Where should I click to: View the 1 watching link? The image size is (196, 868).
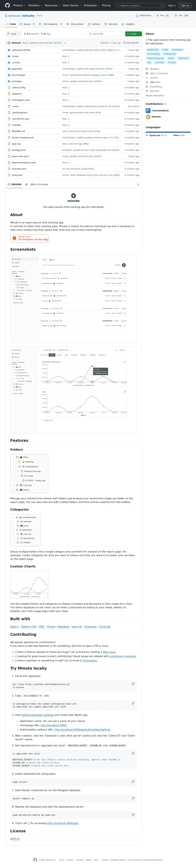[x=154, y=87]
